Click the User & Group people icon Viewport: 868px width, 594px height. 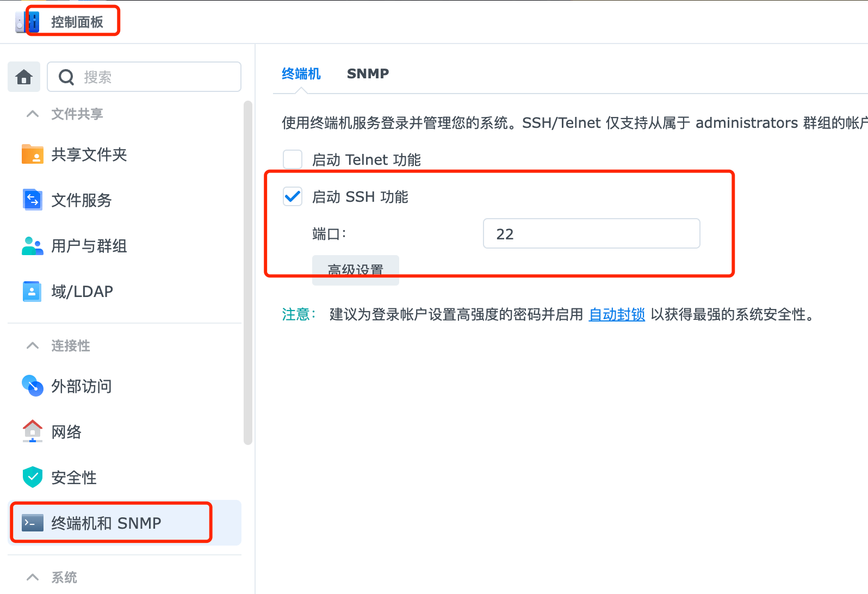(33, 246)
